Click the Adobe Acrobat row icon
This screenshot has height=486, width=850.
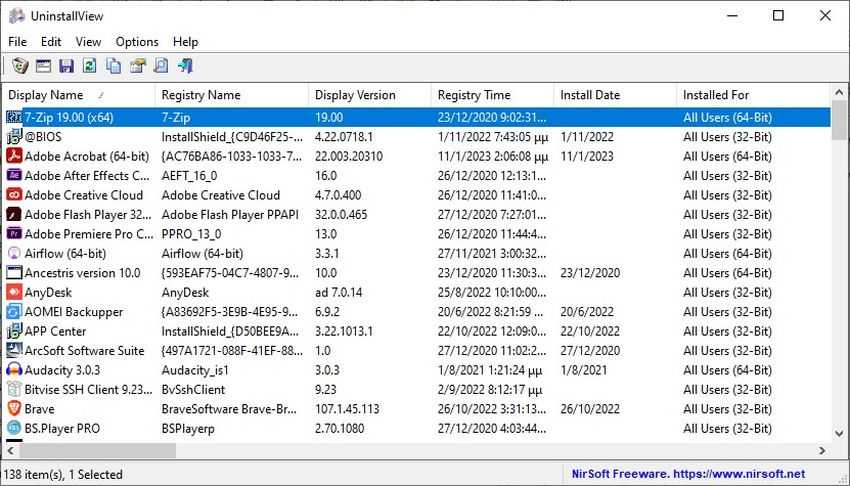coord(14,156)
